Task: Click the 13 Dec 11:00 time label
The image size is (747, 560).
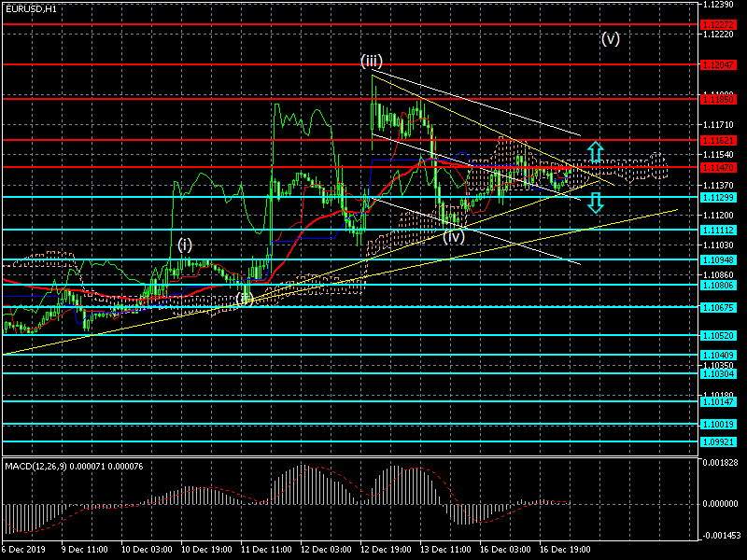Action: [x=446, y=549]
